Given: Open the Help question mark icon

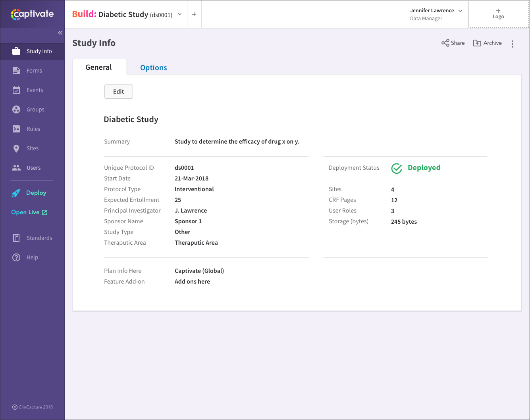Looking at the screenshot, I should [x=16, y=257].
